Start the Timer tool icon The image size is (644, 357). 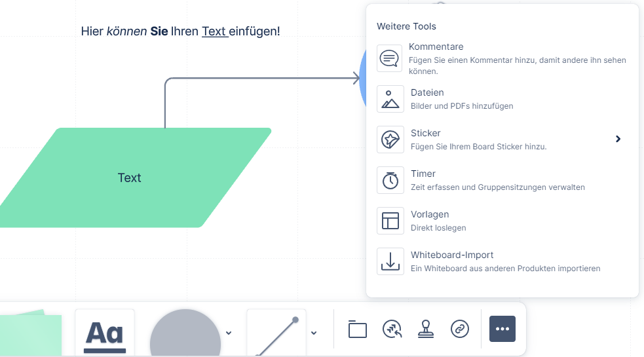coord(390,180)
